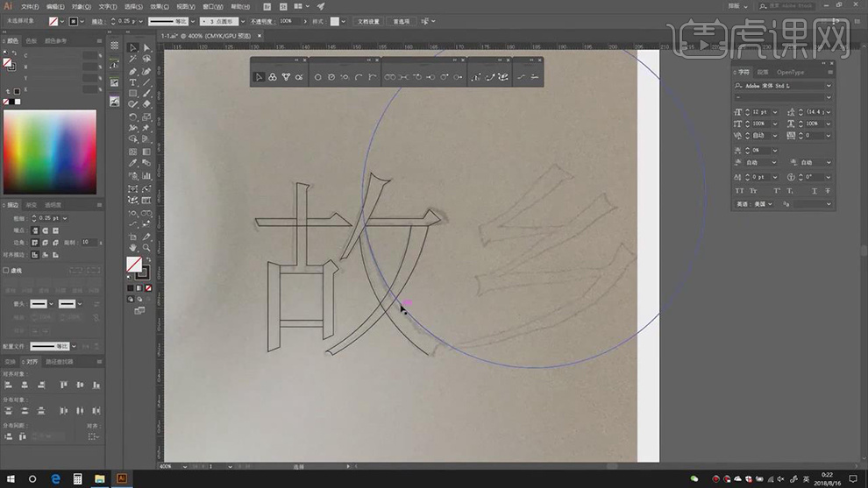Pick the Pen tool
The width and height of the screenshot is (868, 488).
coord(132,71)
